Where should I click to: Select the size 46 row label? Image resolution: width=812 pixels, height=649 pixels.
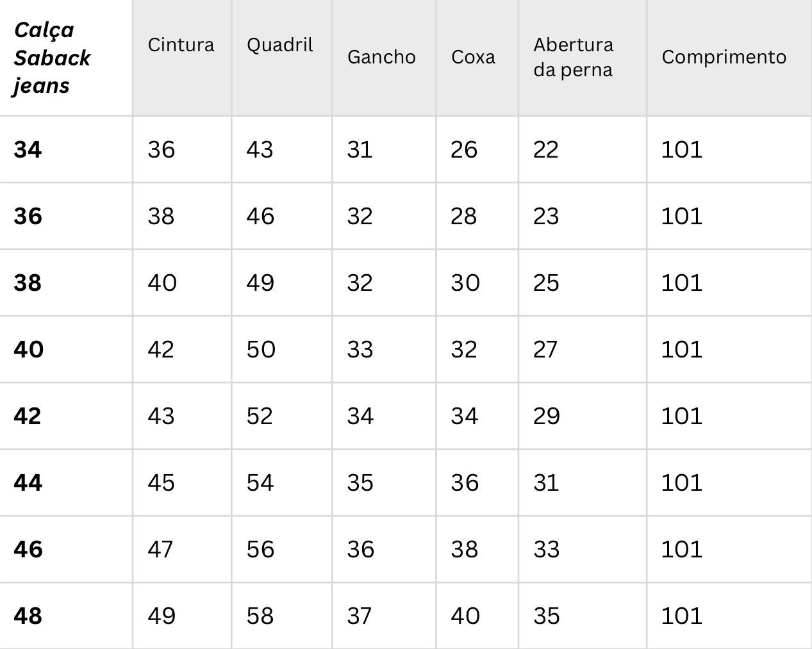pos(28,549)
